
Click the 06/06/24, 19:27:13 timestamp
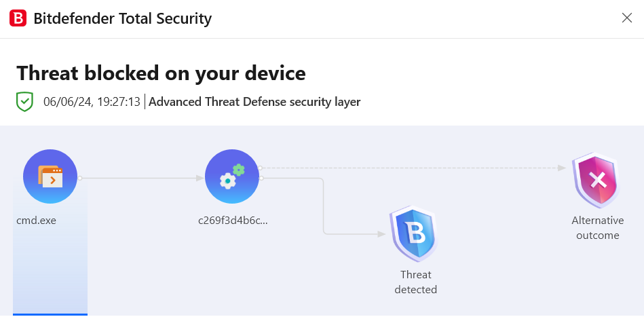pos(92,102)
